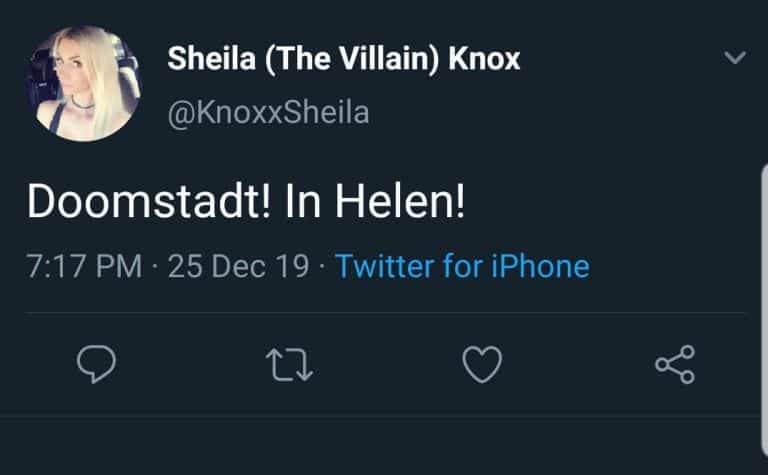The width and height of the screenshot is (768, 475).
Task: Click (The Villain) in the display name
Action: [352, 59]
